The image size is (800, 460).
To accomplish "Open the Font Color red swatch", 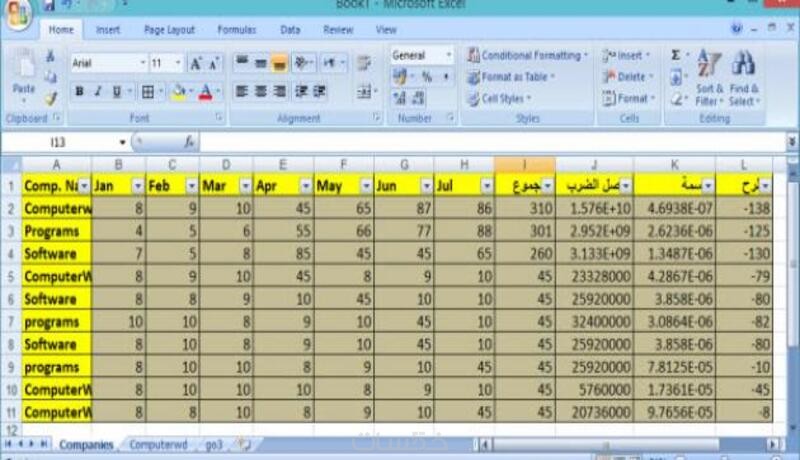I will click(x=206, y=92).
